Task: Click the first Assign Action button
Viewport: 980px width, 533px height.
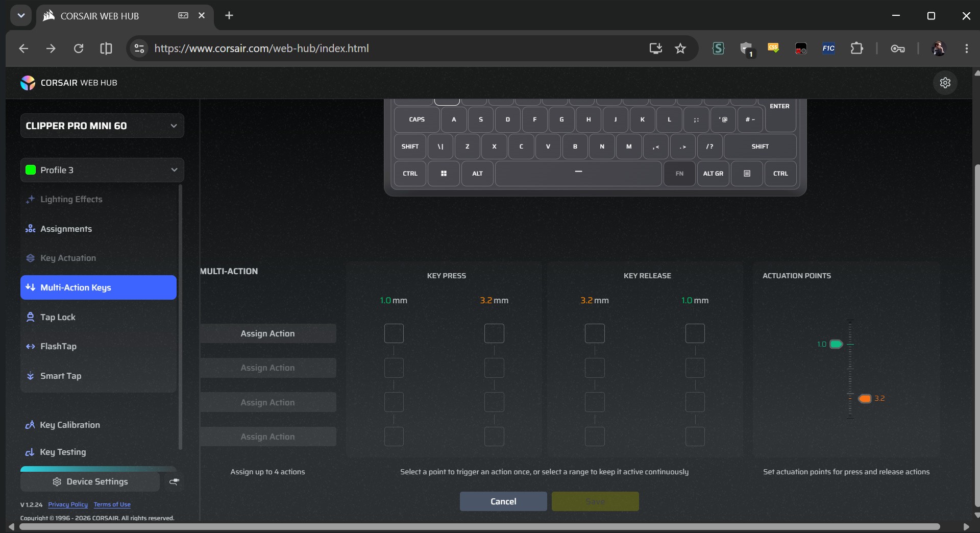Action: (268, 333)
